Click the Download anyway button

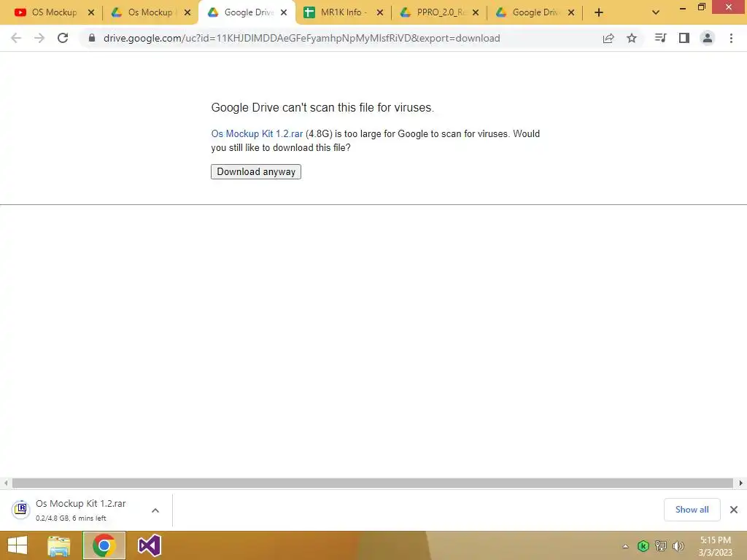point(256,171)
